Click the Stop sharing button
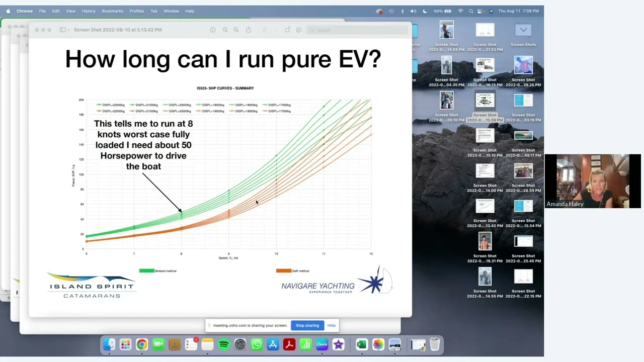644x362 pixels. (307, 325)
